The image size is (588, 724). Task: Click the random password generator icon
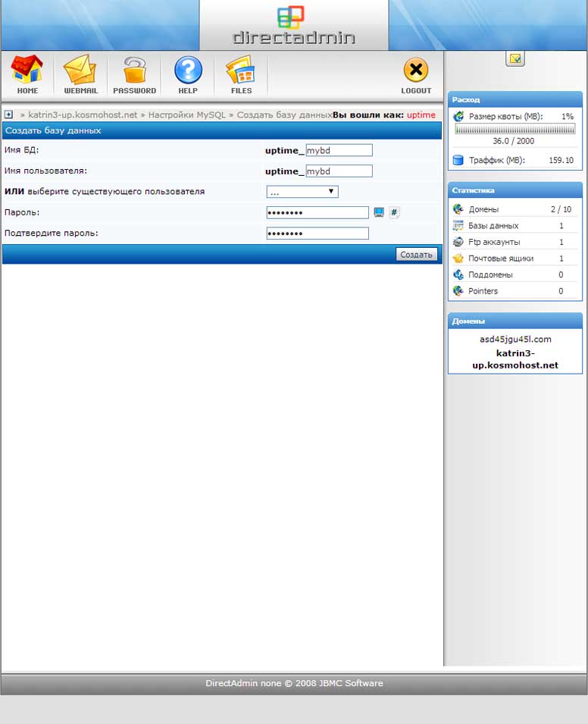[394, 213]
